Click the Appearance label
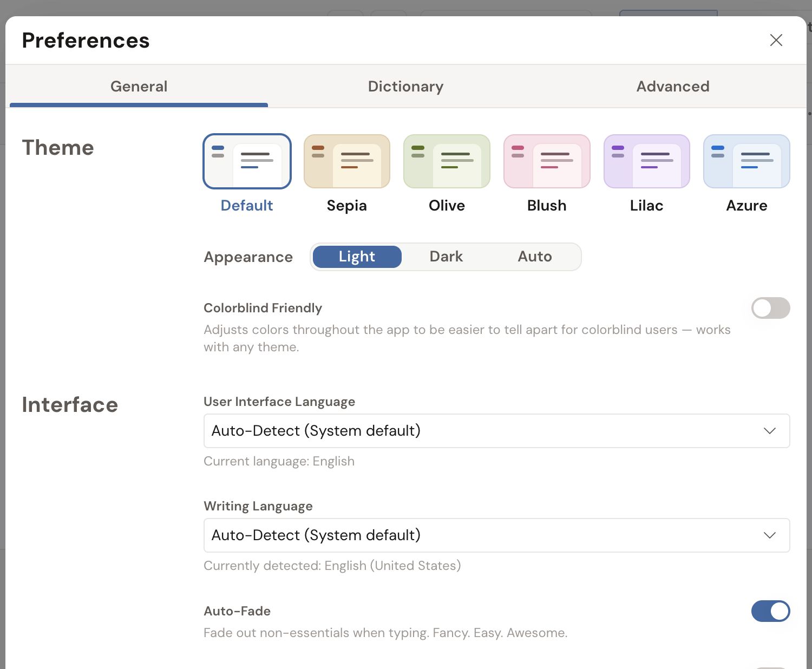This screenshot has width=812, height=669. pos(248,257)
